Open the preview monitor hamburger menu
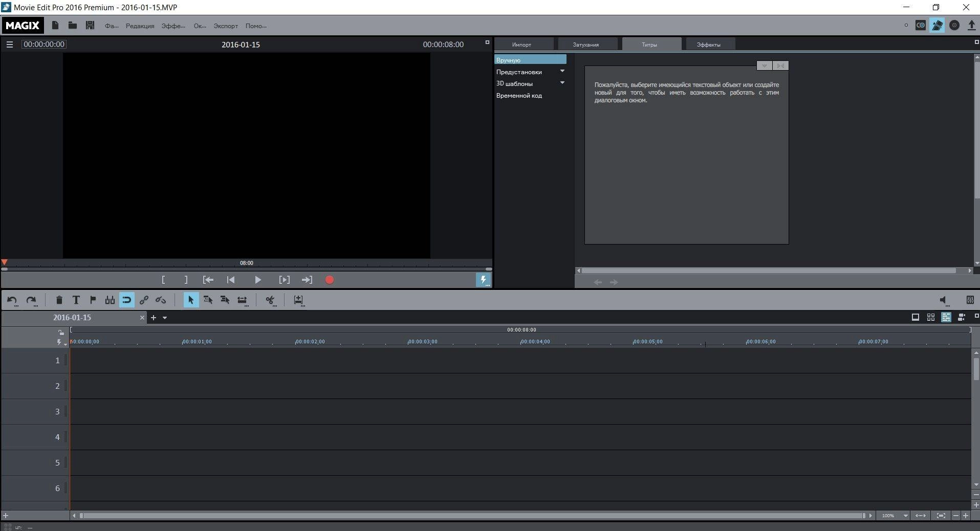The width and height of the screenshot is (980, 531). pyautogui.click(x=9, y=45)
